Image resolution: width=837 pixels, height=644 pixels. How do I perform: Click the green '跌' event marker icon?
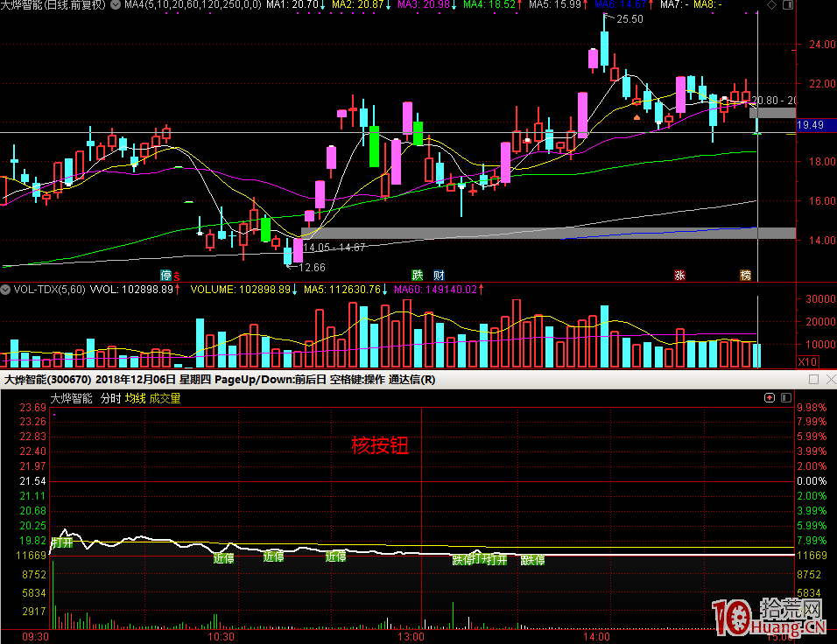[418, 275]
